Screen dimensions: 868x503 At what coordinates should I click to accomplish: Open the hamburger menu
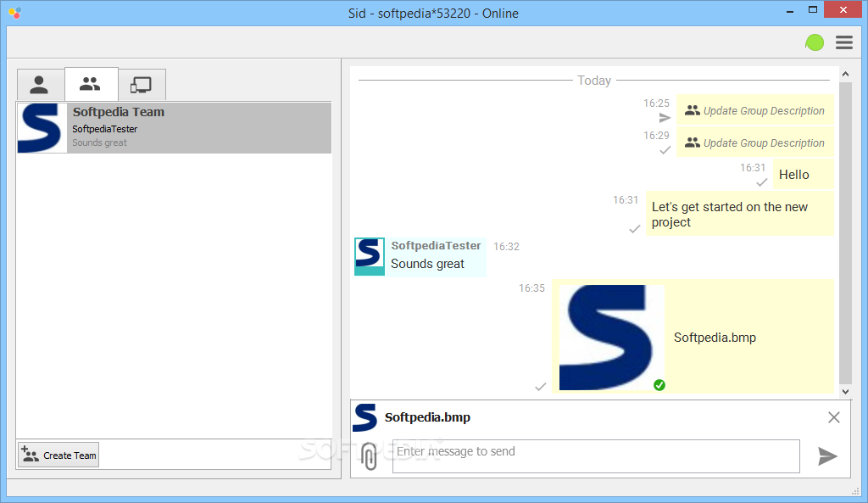click(x=844, y=42)
